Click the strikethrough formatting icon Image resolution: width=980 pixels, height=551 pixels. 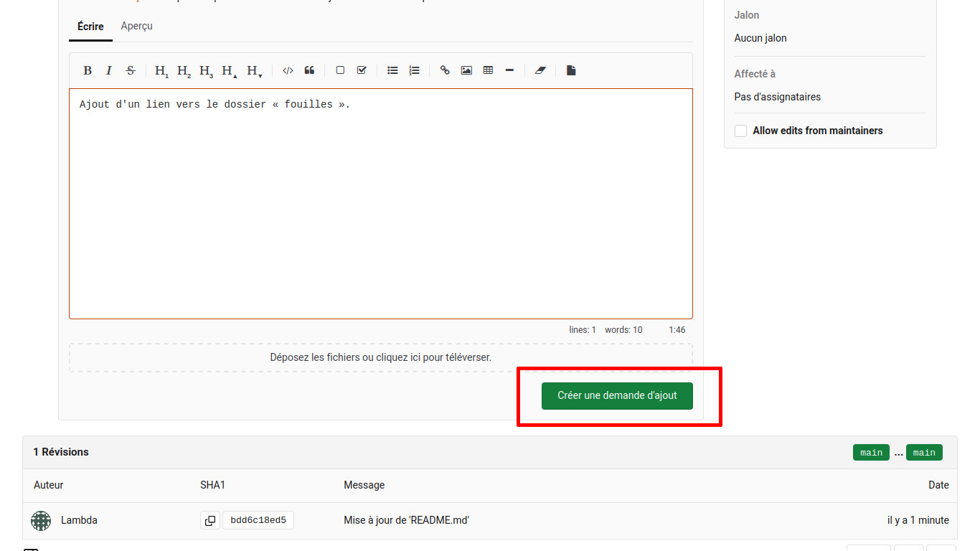[131, 70]
